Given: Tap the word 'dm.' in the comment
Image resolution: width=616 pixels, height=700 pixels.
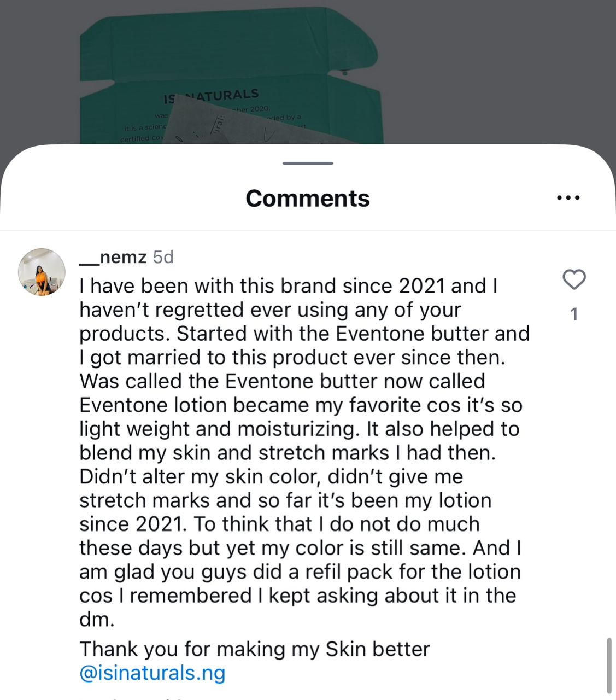Looking at the screenshot, I should pyautogui.click(x=97, y=620).
